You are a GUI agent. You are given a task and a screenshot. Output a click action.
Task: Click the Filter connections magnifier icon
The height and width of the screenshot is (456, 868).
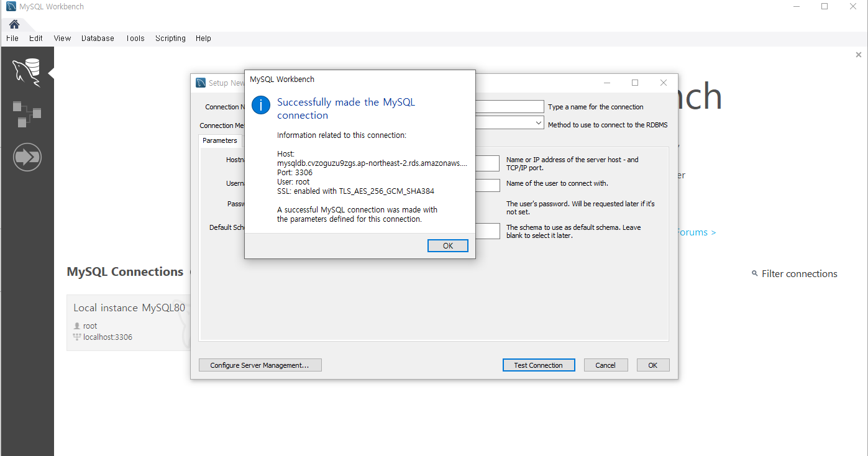[755, 274]
